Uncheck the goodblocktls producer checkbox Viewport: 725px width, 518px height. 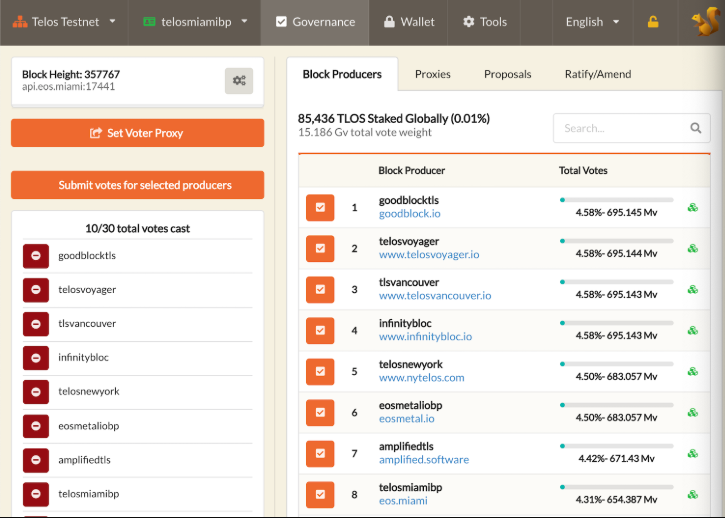tap(320, 207)
